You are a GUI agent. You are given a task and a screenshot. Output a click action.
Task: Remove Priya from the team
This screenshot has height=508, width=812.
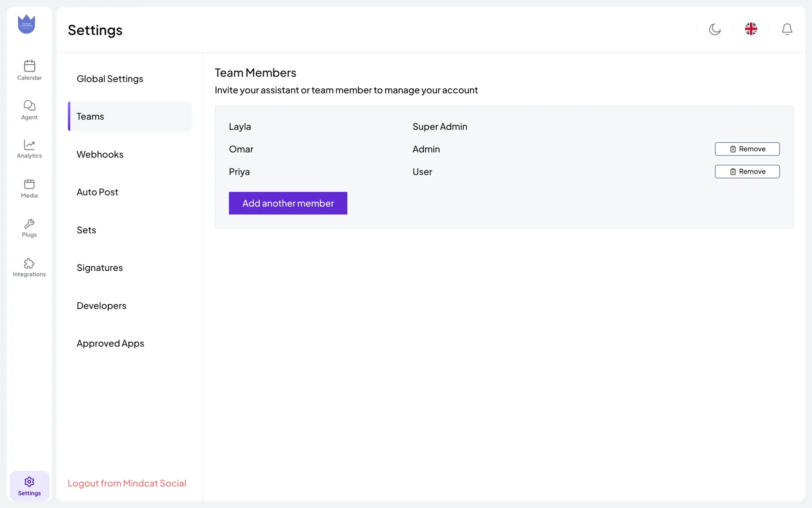point(747,171)
